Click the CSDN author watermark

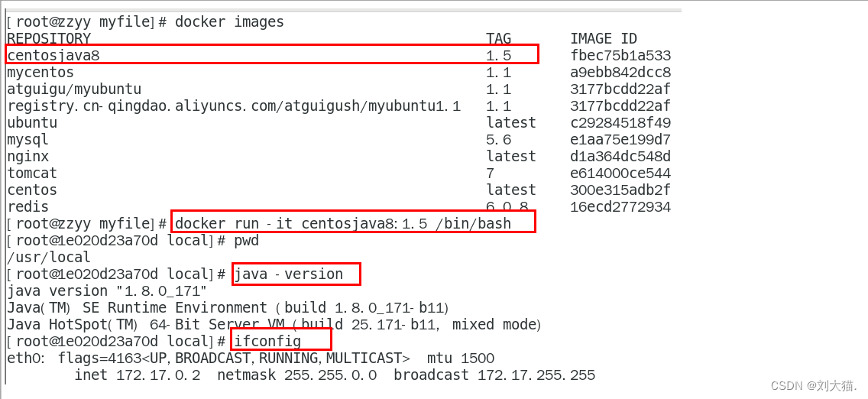(813, 386)
